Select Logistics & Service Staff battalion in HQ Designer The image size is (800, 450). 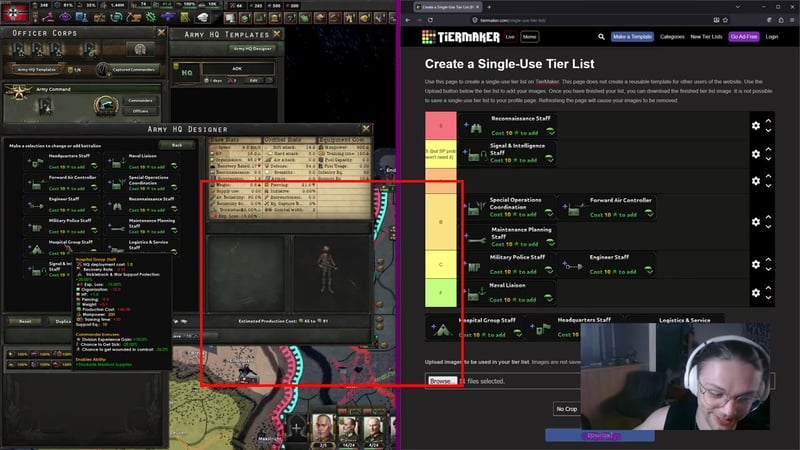coord(142,247)
